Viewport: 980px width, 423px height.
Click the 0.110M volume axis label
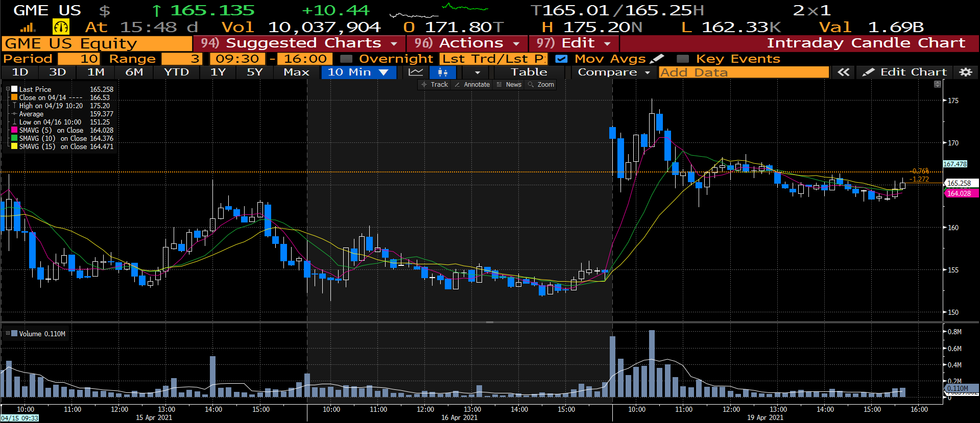[960, 388]
